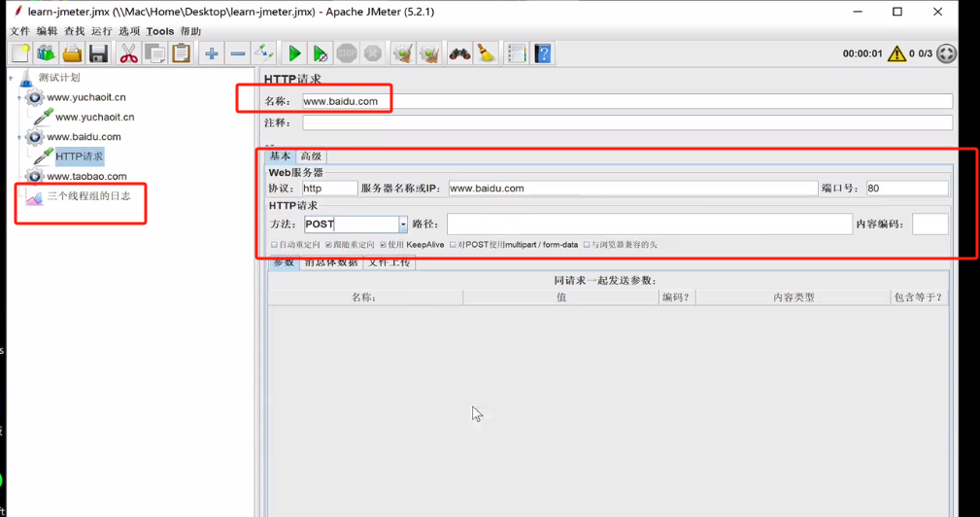Viewport: 980px width, 517px height.
Task: Click the pipette icon beside HTTP请求 node
Action: (x=43, y=156)
